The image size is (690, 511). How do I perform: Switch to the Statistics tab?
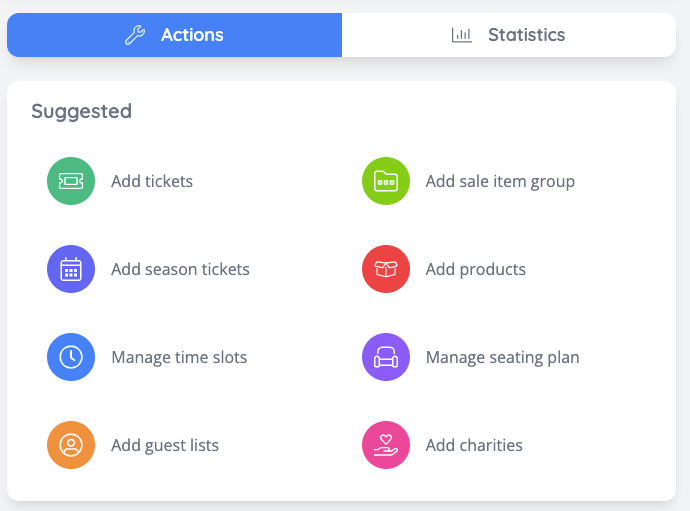coord(509,36)
